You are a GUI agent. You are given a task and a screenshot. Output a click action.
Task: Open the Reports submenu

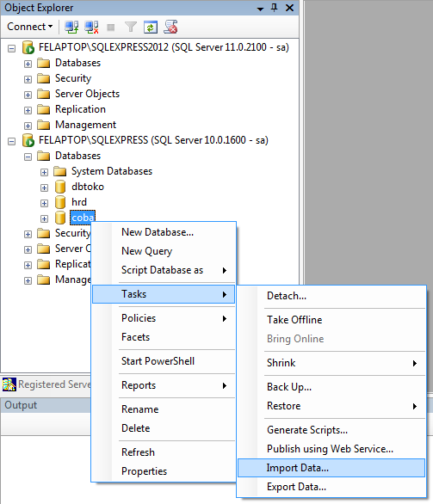164,385
